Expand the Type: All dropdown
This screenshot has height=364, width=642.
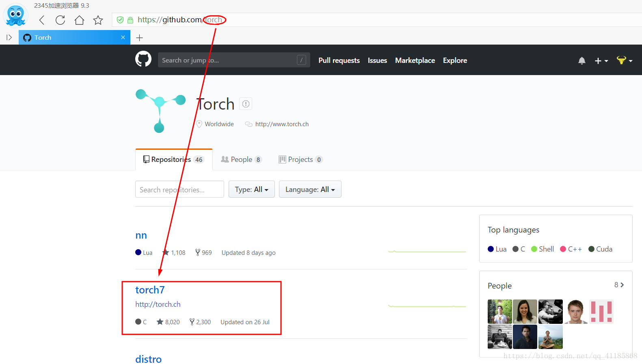click(x=252, y=189)
